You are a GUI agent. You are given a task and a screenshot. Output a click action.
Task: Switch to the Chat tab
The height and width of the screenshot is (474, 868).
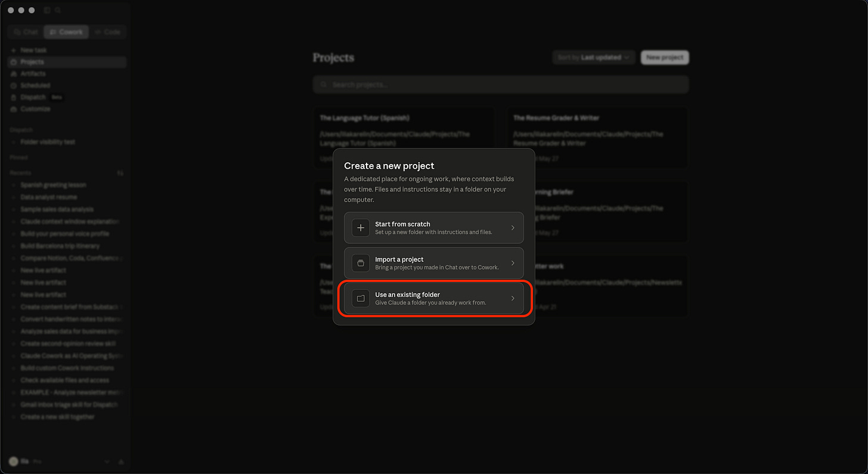click(x=26, y=32)
